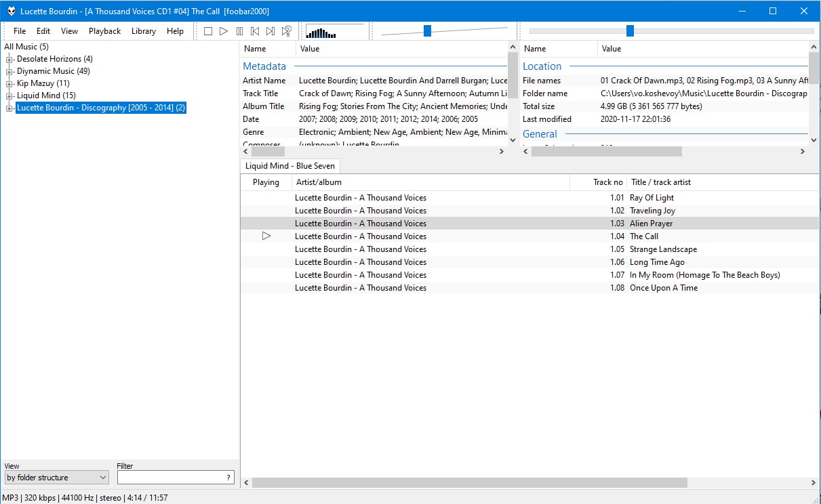Image resolution: width=821 pixels, height=504 pixels.
Task: Open the Playback menu
Action: pyautogui.click(x=104, y=31)
